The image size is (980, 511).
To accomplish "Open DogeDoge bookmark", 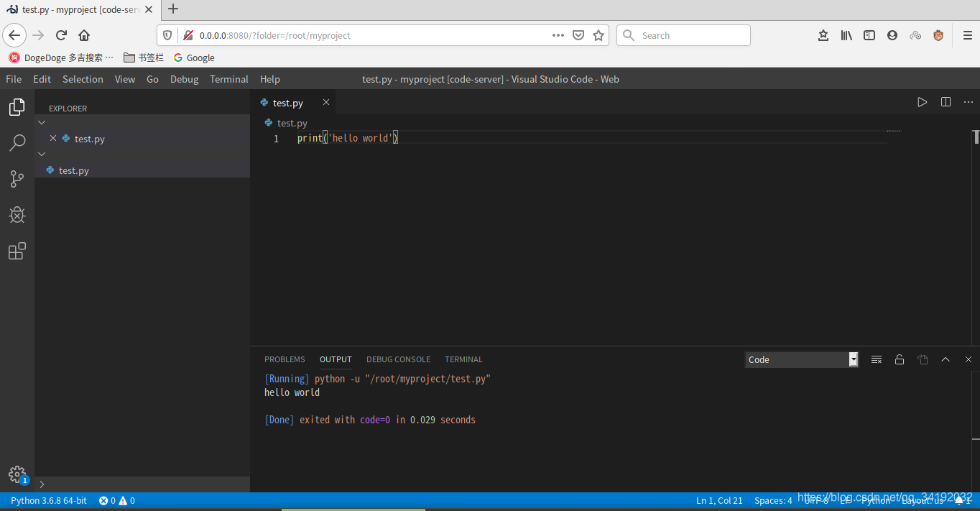I will coord(61,57).
